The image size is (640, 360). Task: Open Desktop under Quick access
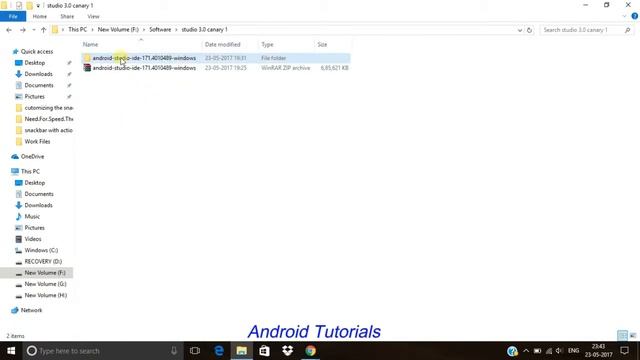click(35, 63)
